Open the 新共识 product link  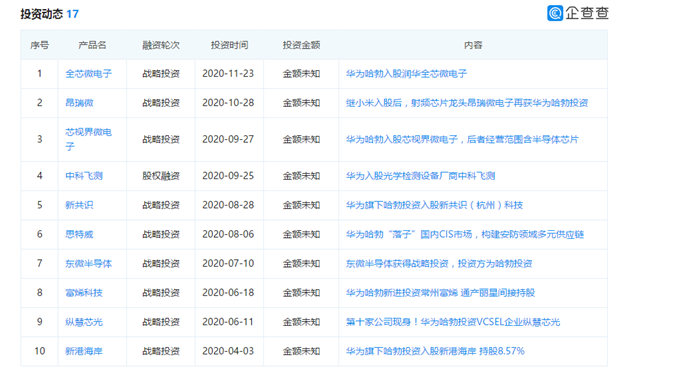pyautogui.click(x=79, y=205)
